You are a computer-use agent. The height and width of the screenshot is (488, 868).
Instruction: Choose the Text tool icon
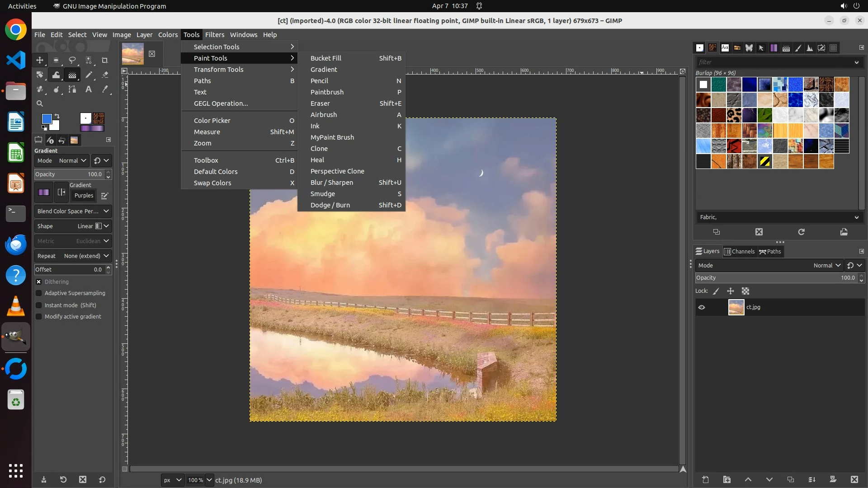coord(89,89)
